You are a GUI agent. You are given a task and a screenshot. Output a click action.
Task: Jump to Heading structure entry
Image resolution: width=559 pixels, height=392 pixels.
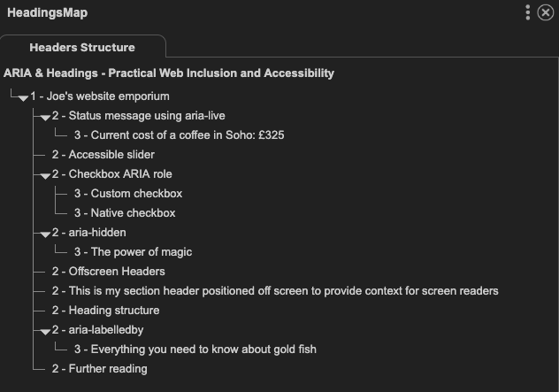pyautogui.click(x=105, y=311)
